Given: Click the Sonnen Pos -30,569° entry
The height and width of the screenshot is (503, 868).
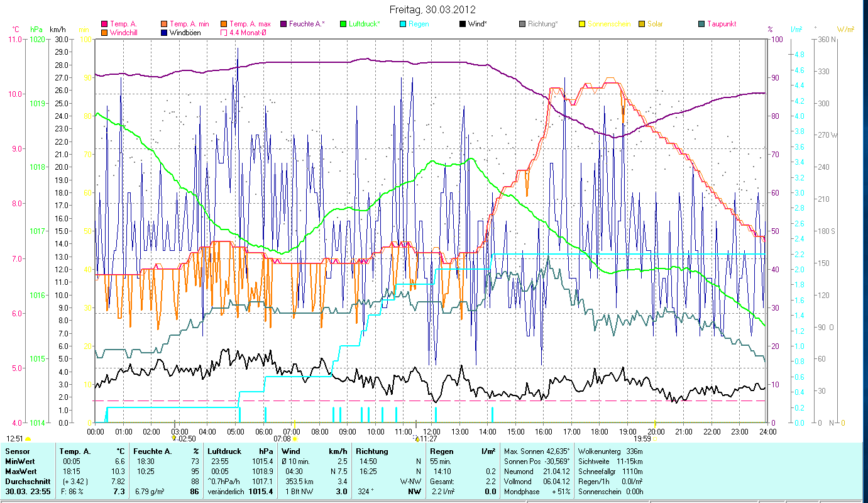Looking at the screenshot, I should 537,461.
